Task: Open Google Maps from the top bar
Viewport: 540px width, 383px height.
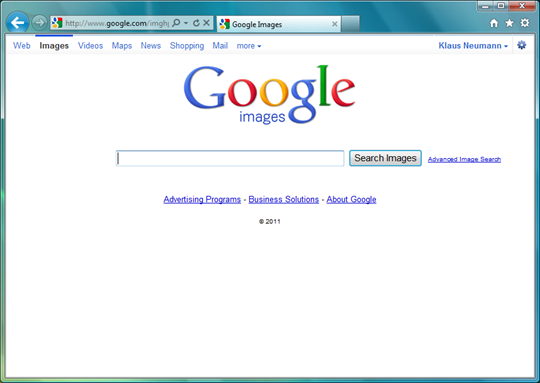Action: coord(122,46)
